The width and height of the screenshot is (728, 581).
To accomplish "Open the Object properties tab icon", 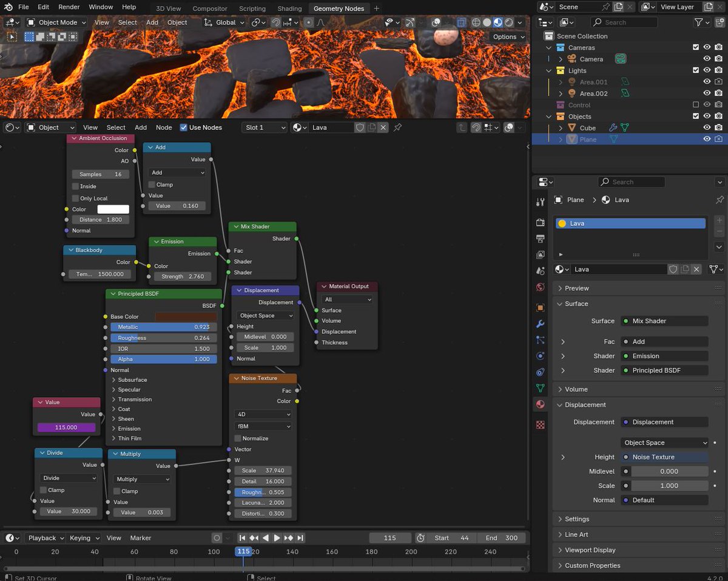I will tap(541, 308).
